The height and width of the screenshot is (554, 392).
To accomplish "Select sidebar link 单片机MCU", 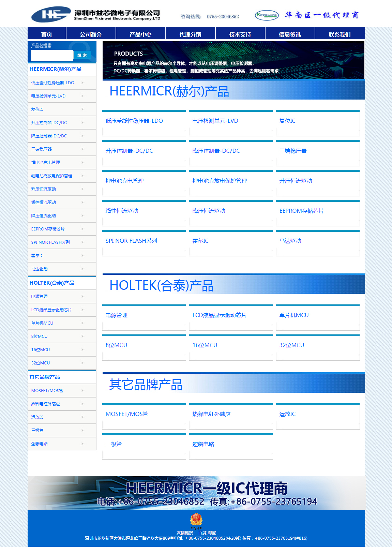I will [42, 323].
